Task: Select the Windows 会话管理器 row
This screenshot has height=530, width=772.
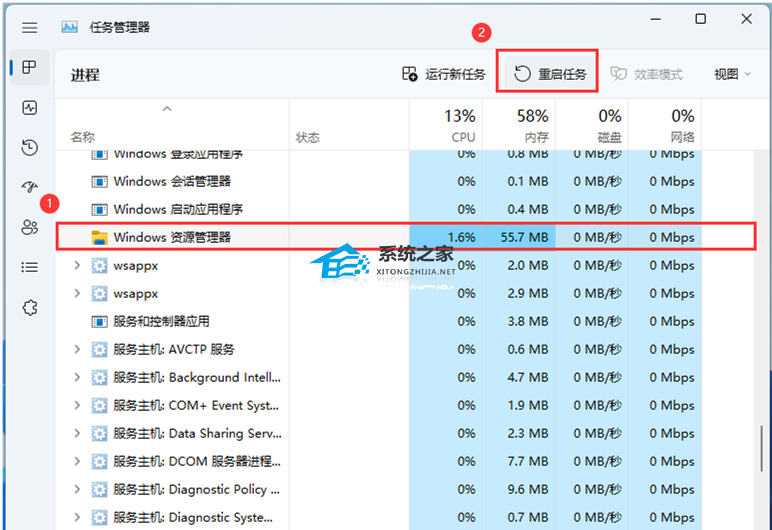Action: [x=379, y=182]
